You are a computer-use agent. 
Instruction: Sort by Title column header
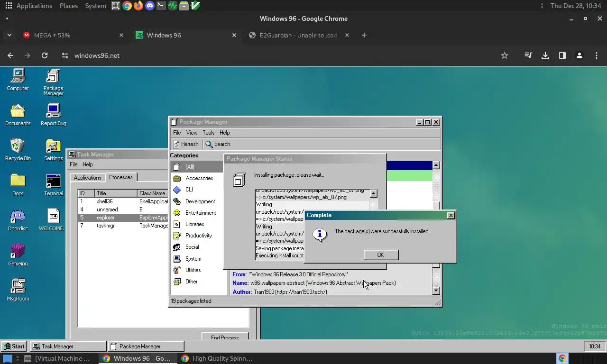(x=116, y=193)
